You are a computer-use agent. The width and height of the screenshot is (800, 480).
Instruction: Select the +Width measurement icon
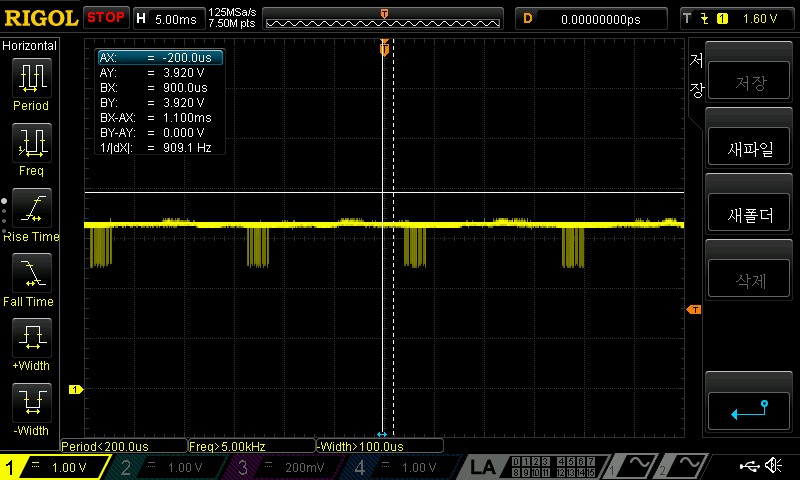[32, 338]
